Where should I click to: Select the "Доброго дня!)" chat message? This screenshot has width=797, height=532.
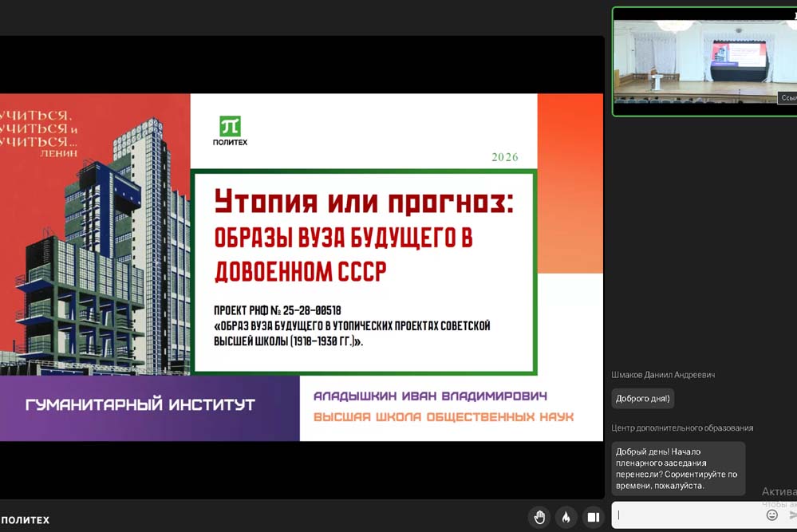643,398
